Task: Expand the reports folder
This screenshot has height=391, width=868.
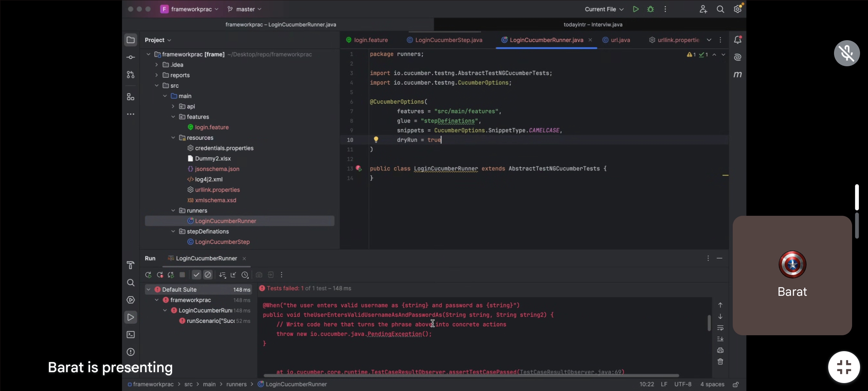Action: coord(157,75)
